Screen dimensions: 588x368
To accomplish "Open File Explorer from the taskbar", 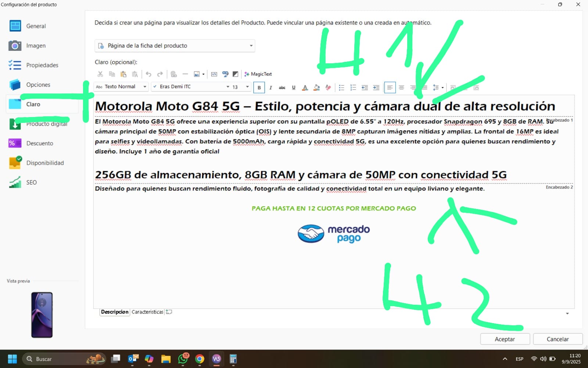I will pos(166,359).
